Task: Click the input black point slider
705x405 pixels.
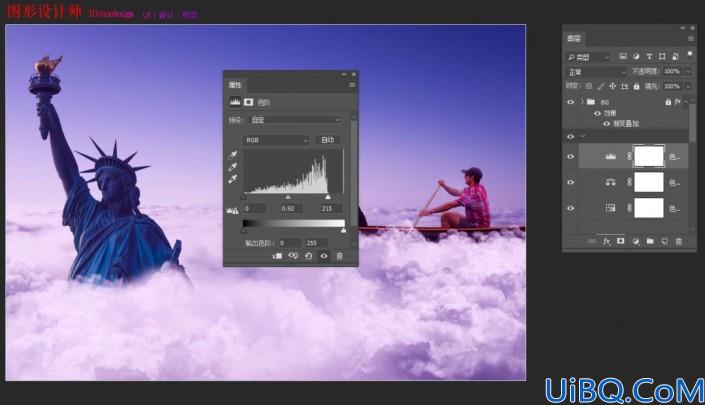Action: click(x=244, y=197)
